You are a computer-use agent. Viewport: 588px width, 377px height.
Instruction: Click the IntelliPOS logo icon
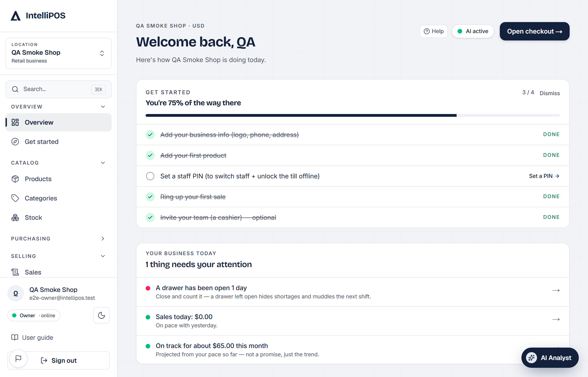(x=16, y=16)
